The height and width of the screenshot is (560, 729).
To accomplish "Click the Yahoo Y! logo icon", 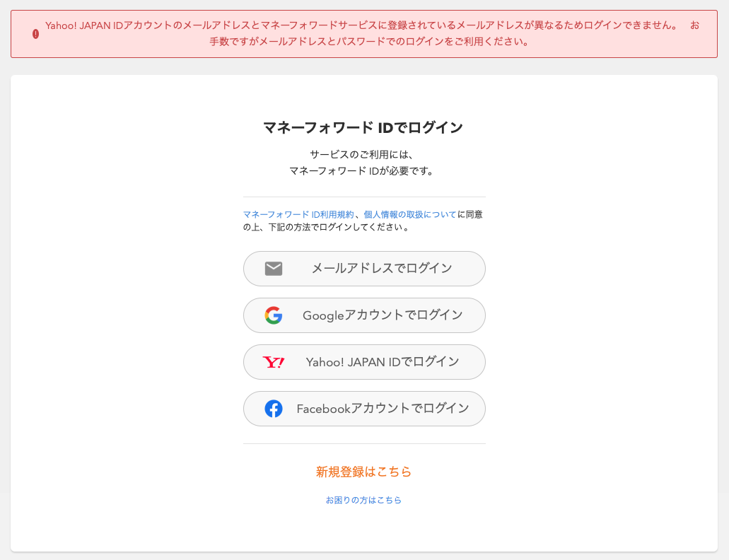I will pyautogui.click(x=274, y=362).
